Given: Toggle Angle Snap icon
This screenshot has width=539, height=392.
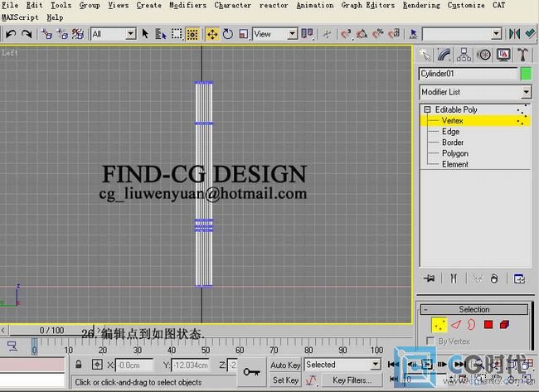Looking at the screenshot, I should pyautogui.click(x=362, y=34).
